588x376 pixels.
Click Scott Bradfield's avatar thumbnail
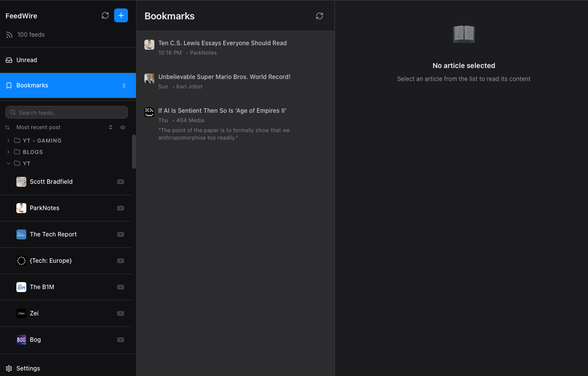(21, 182)
